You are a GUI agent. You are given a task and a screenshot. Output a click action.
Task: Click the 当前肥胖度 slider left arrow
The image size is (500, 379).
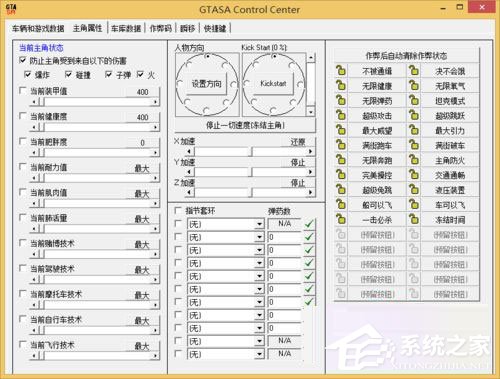34,152
